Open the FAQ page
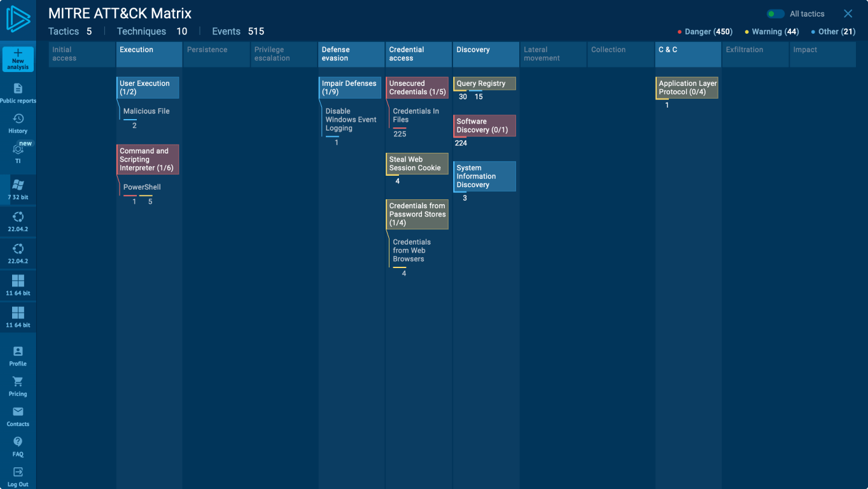Image resolution: width=868 pixels, height=489 pixels. (x=18, y=446)
